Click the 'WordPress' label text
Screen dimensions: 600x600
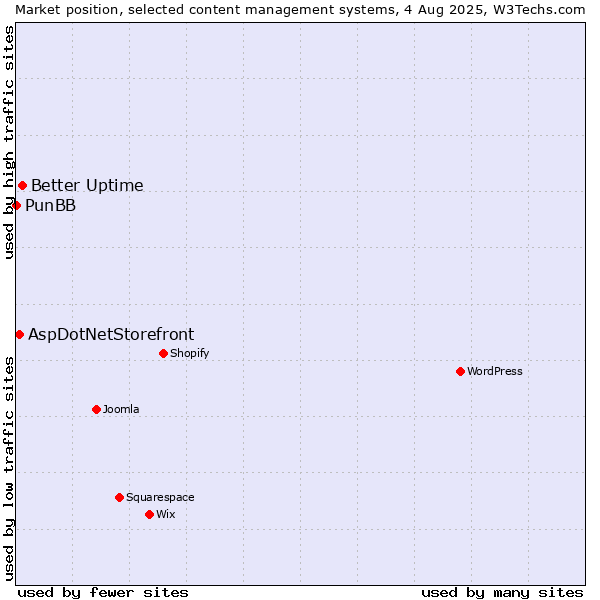(x=495, y=371)
